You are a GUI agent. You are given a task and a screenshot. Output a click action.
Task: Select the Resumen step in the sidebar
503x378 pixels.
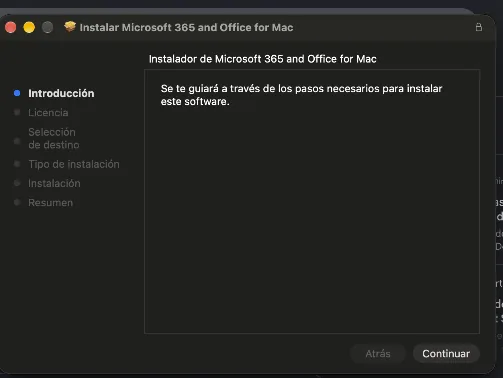pyautogui.click(x=50, y=203)
